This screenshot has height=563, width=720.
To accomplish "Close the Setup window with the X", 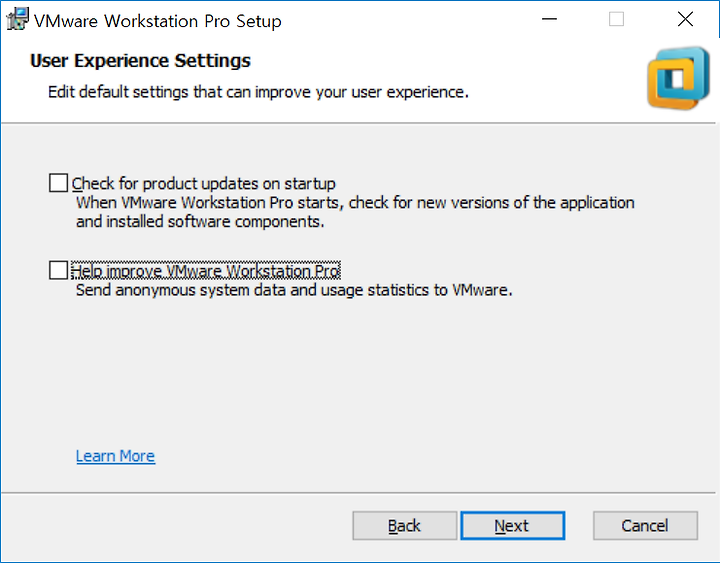I will 685,19.
